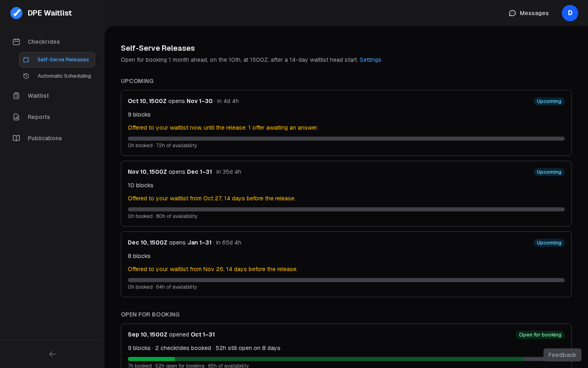Open the Messages speech bubble icon
Screen dimensions: 588x368
(x=512, y=13)
